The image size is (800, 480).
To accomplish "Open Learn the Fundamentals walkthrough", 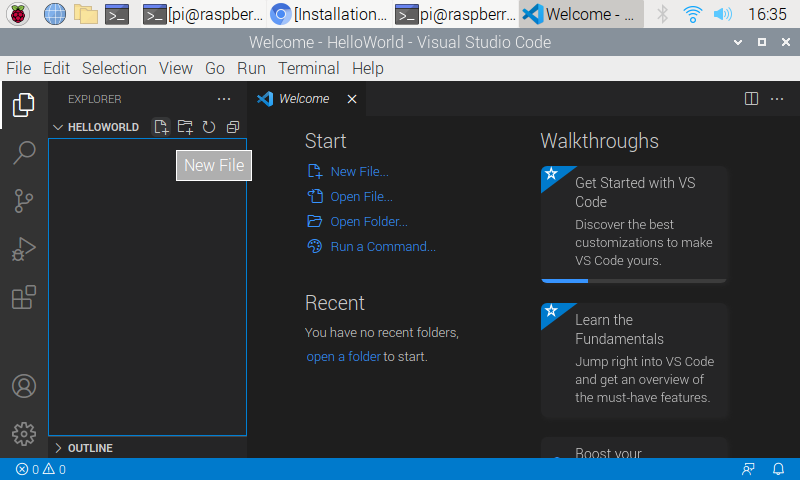I will [x=633, y=361].
